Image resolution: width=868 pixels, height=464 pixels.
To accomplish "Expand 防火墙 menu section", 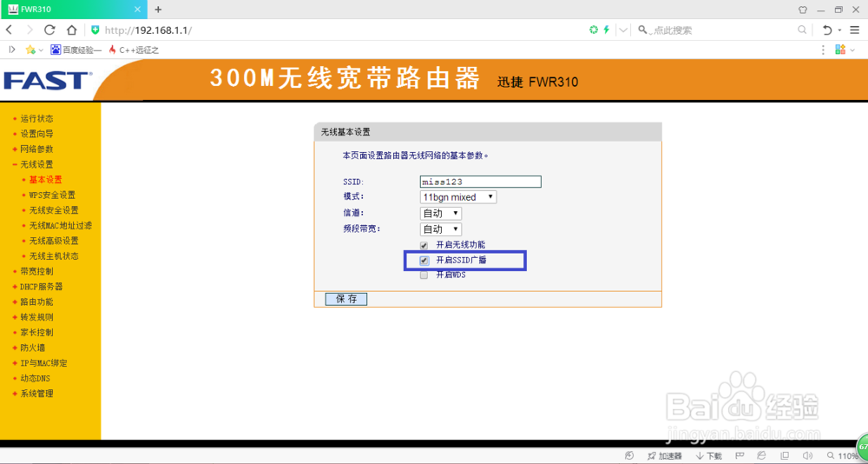I will [33, 348].
